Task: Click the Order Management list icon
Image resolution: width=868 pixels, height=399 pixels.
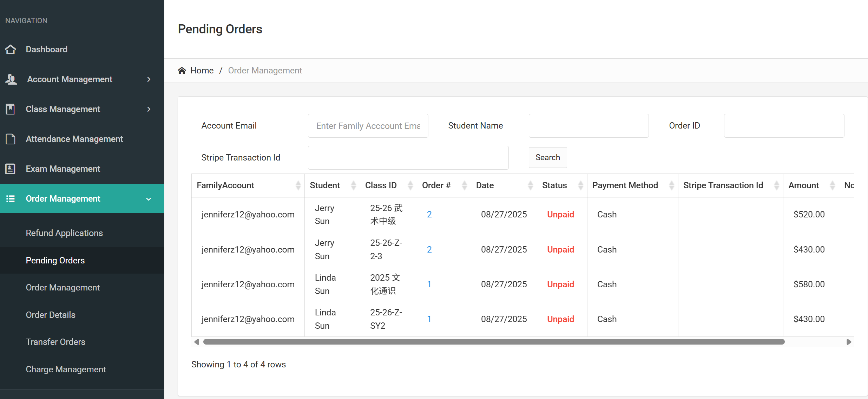Action: coord(11,199)
